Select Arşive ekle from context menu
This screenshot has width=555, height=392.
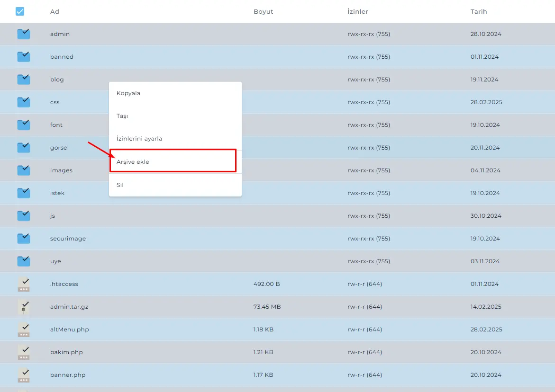(175, 161)
